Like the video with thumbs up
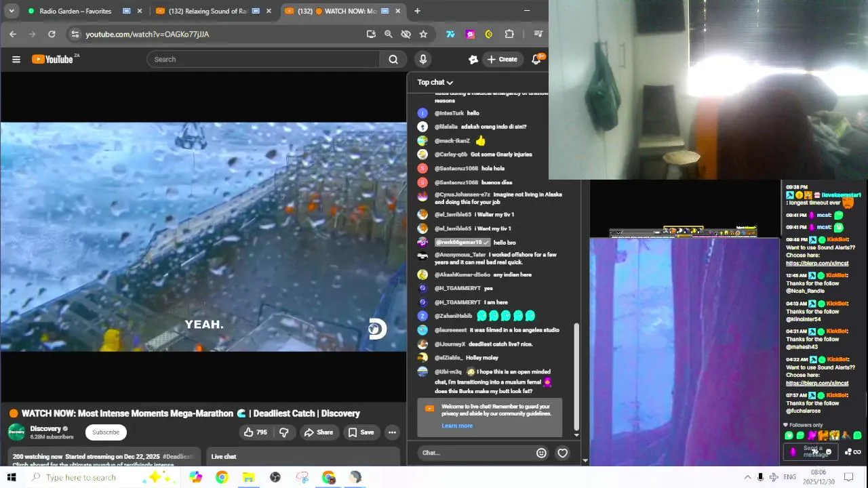The width and height of the screenshot is (868, 488). 256,432
